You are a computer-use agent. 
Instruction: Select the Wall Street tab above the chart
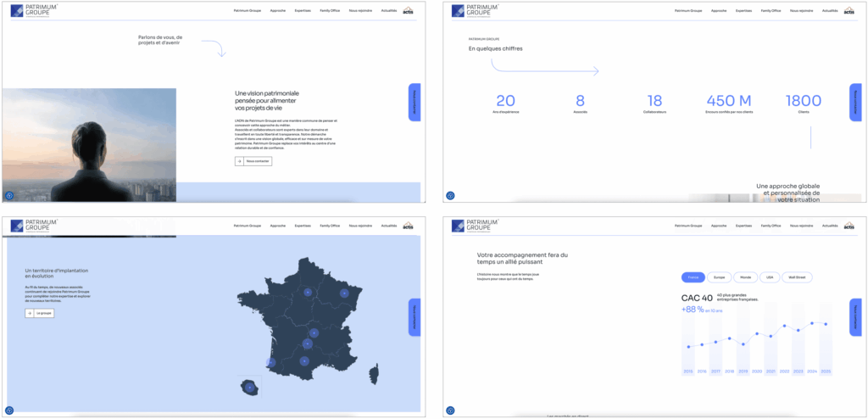tap(798, 277)
